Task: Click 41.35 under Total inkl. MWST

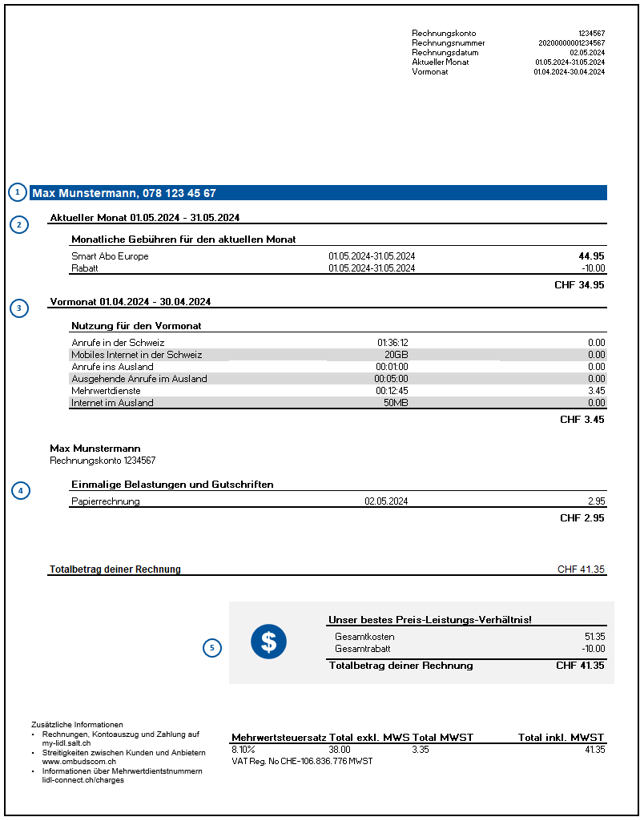Action: coord(595,750)
